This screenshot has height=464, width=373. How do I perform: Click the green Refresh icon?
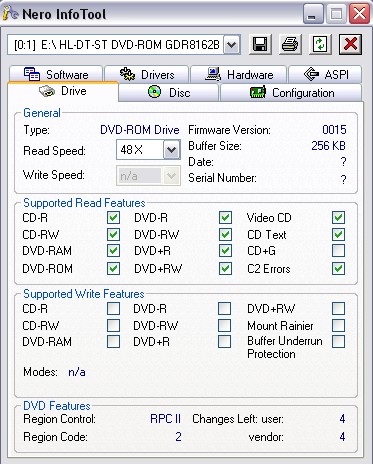(x=320, y=44)
